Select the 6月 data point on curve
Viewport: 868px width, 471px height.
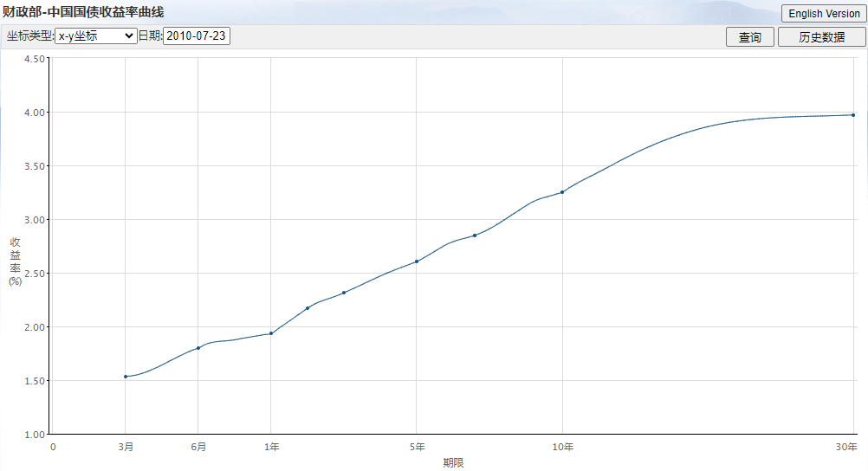click(x=198, y=348)
